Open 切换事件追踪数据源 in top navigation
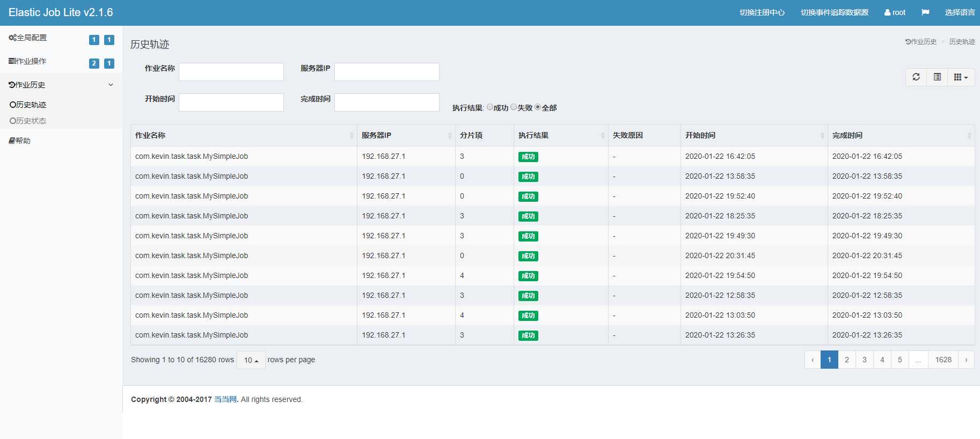 point(835,12)
